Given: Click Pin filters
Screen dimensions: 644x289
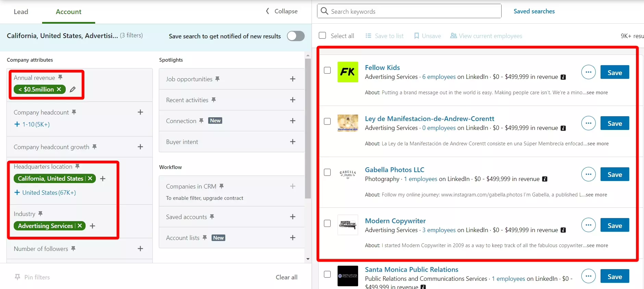Looking at the screenshot, I should (x=32, y=277).
